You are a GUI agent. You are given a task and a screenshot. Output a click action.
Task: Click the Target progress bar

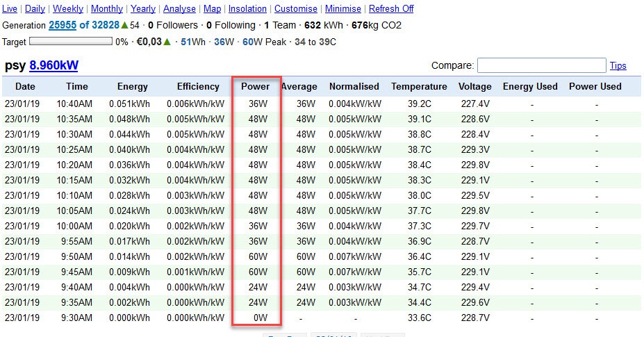click(71, 41)
